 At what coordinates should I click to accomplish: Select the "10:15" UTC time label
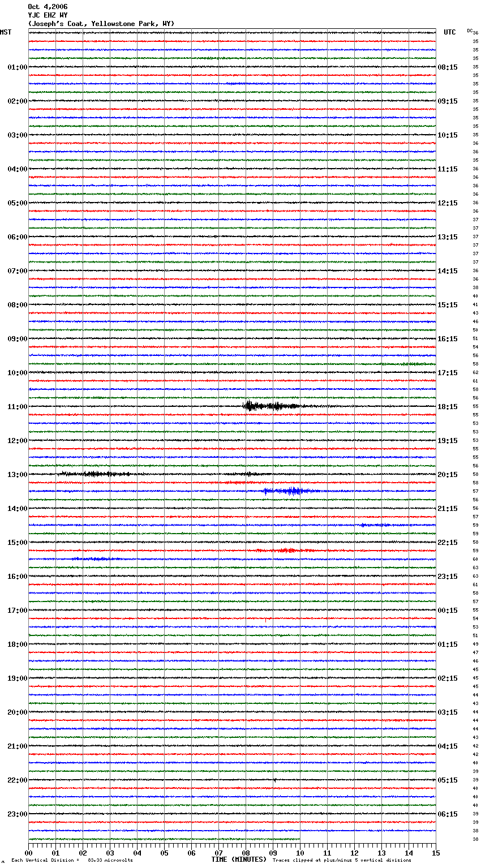coord(448,135)
